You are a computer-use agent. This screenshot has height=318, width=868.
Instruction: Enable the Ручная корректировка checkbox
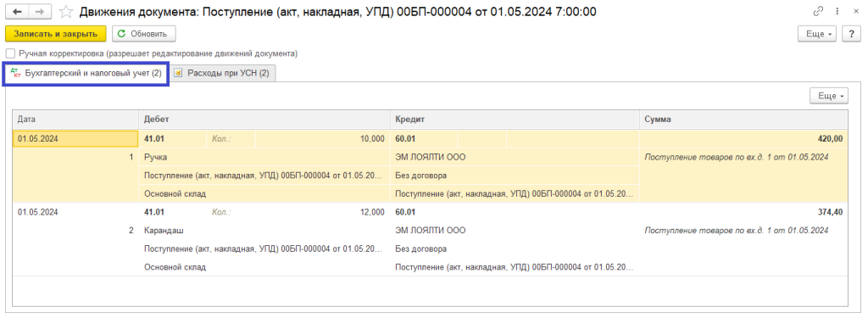(x=10, y=53)
